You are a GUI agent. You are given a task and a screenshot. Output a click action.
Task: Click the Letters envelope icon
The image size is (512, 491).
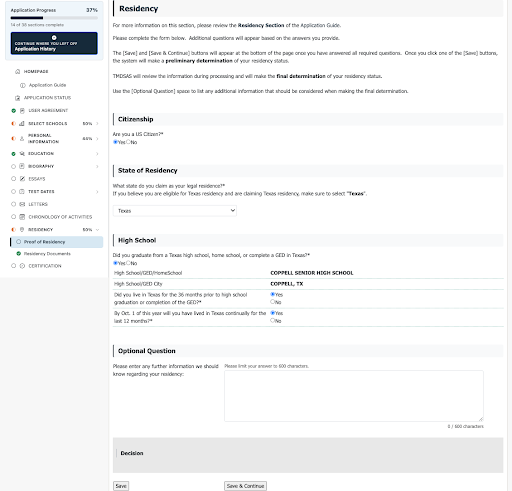click(22, 204)
